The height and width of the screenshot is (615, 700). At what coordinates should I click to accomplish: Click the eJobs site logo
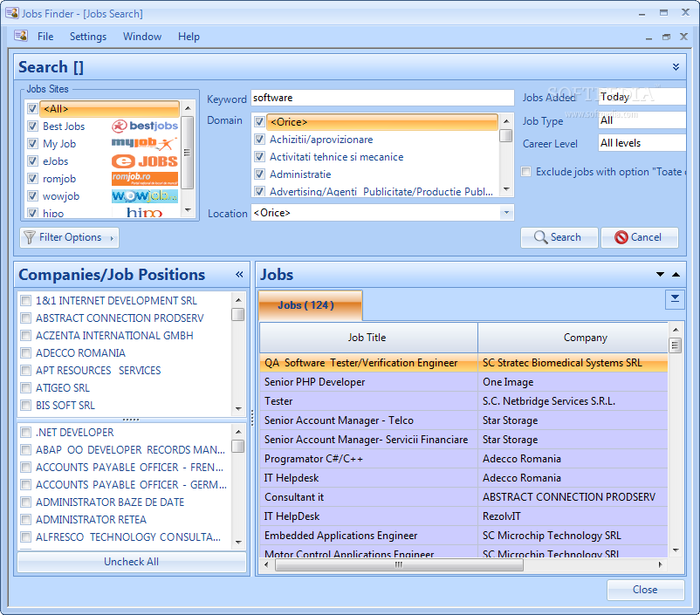pos(145,161)
